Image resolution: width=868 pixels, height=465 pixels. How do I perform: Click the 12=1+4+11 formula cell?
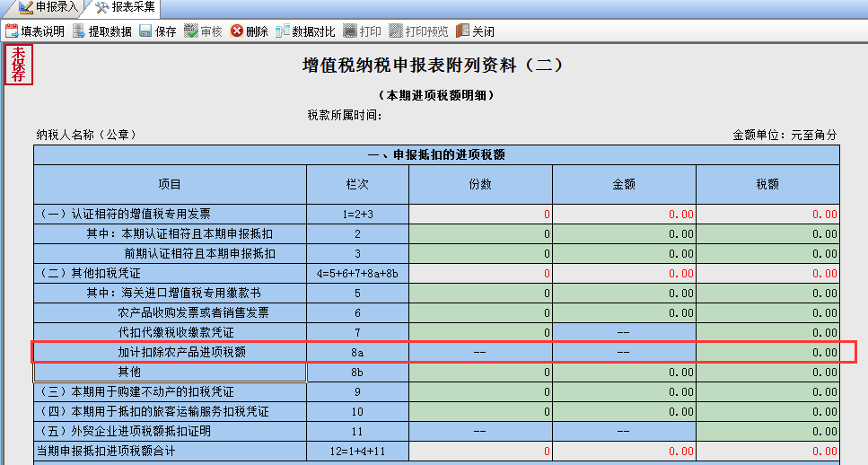(357, 452)
